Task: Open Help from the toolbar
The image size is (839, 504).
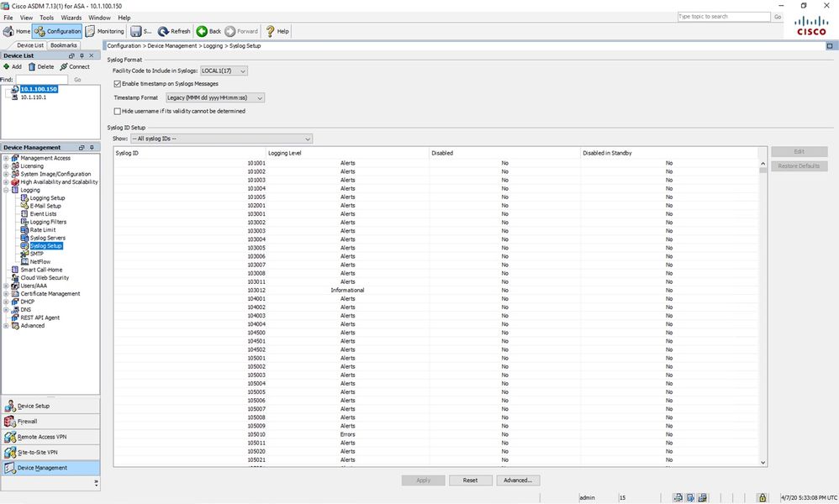Action: tap(277, 31)
